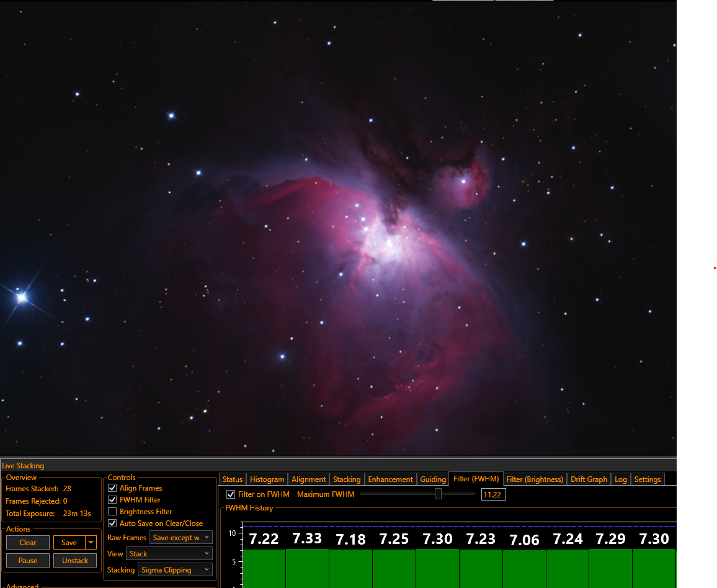Switch to the Status tab

point(233,479)
